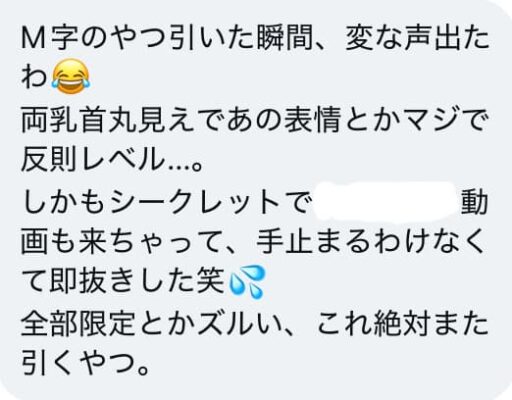Screen dimensions: 512x400
Task: Click the word しかも
Action: pos(63,202)
